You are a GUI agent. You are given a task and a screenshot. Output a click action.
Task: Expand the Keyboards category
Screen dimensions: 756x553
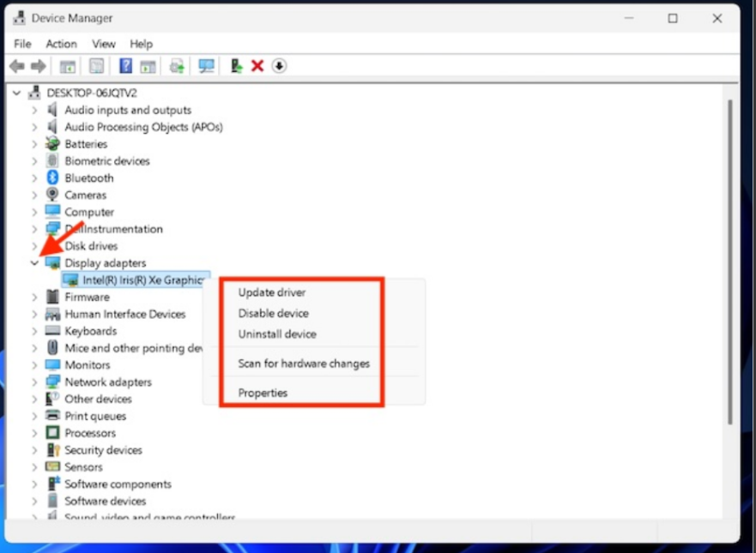[34, 331]
